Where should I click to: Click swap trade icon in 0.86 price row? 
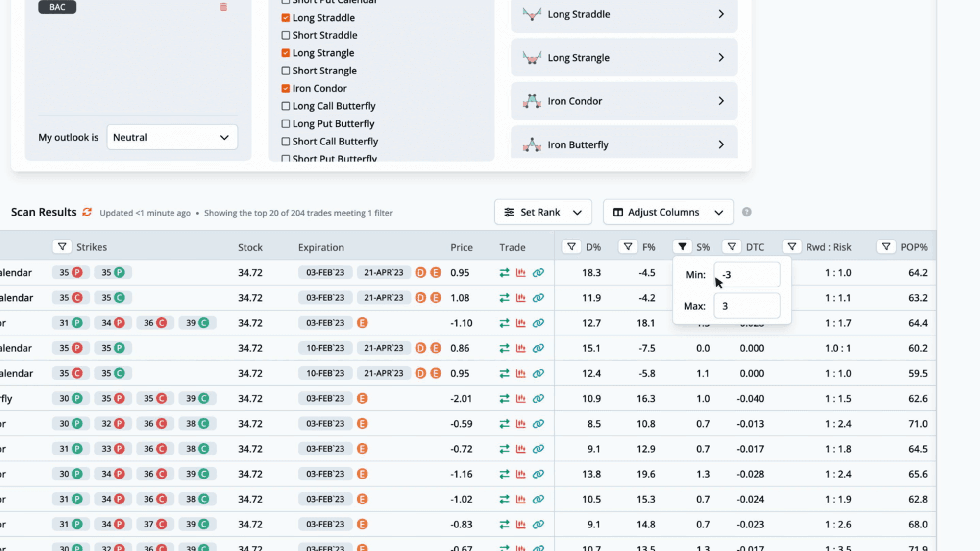pos(504,348)
